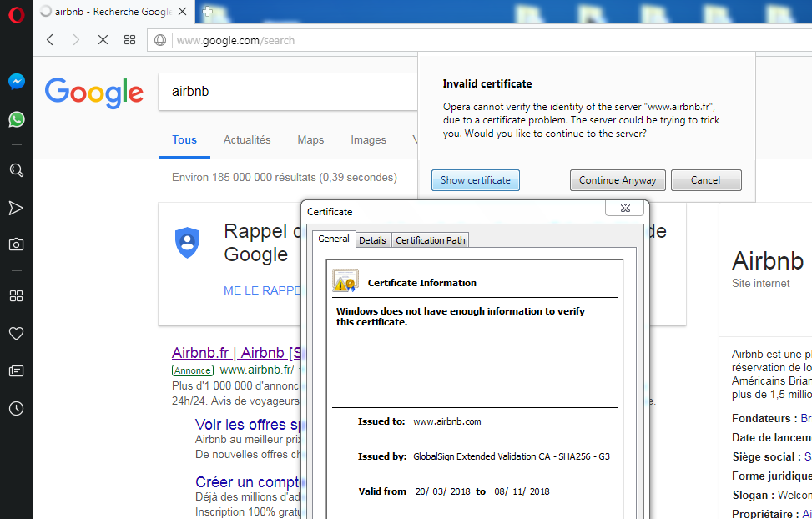The width and height of the screenshot is (812, 519).
Task: Click the Date de lancement label
Action: pos(772,438)
